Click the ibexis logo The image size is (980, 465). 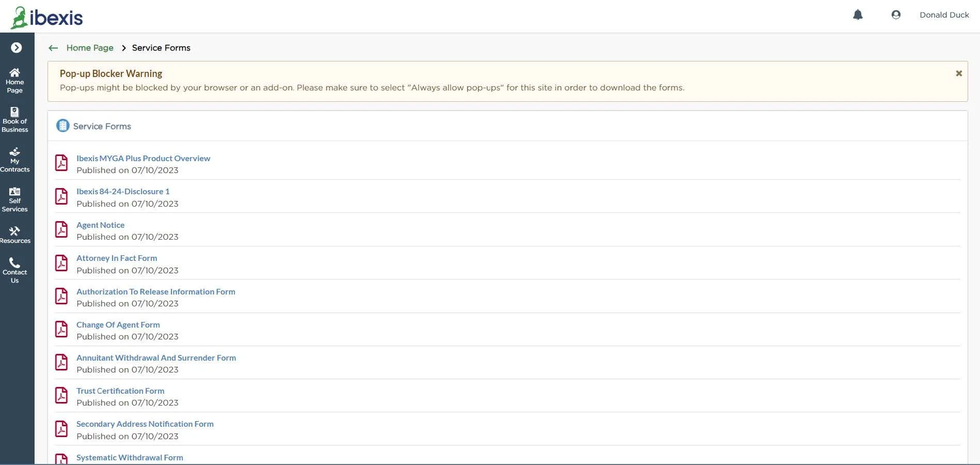click(x=46, y=18)
